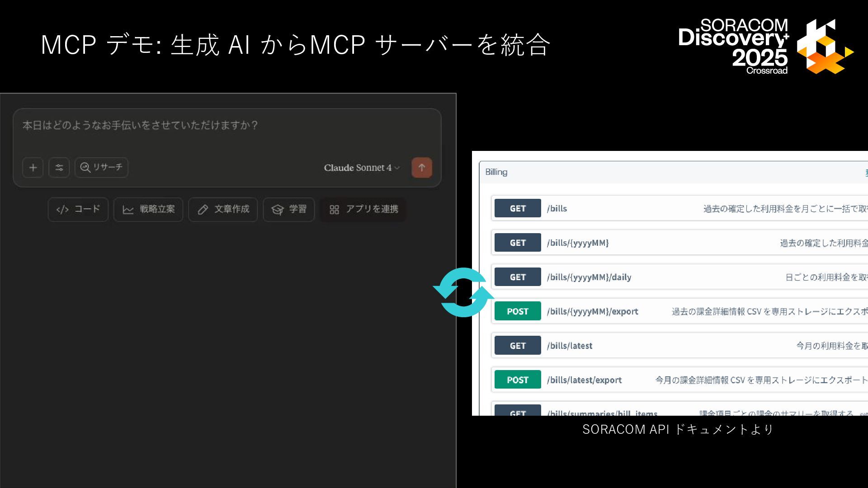This screenshot has height=488, width=868.
Task: Click the text 日ごとの利用料金を
Action: click(x=822, y=277)
